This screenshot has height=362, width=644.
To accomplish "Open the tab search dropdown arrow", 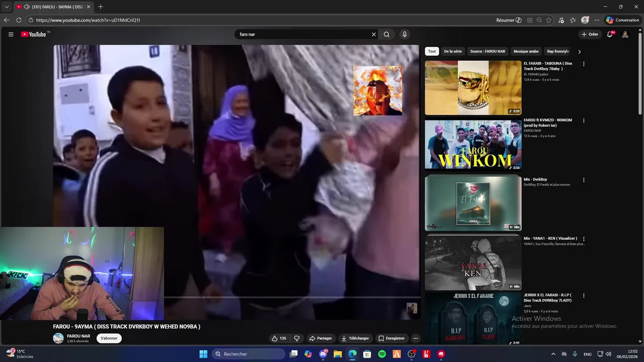I will point(7,7).
